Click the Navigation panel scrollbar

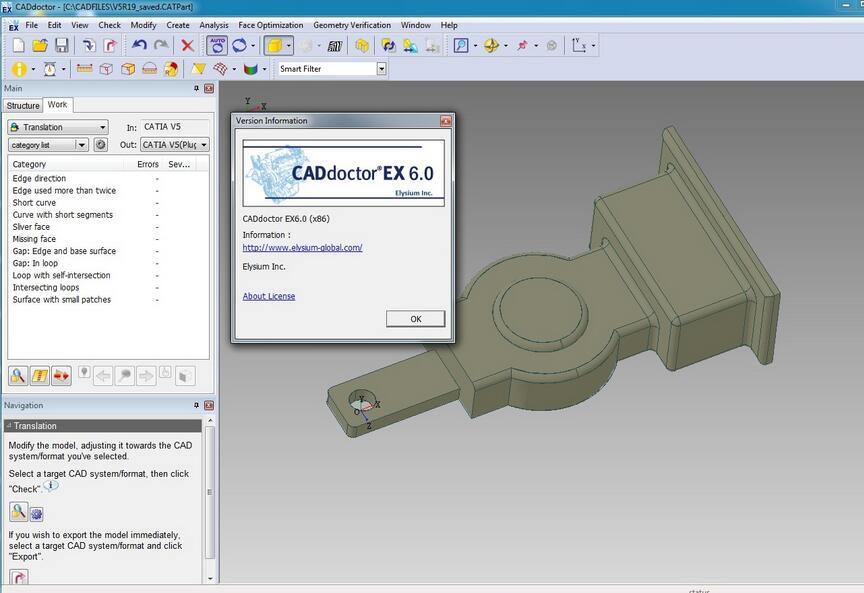coord(209,492)
